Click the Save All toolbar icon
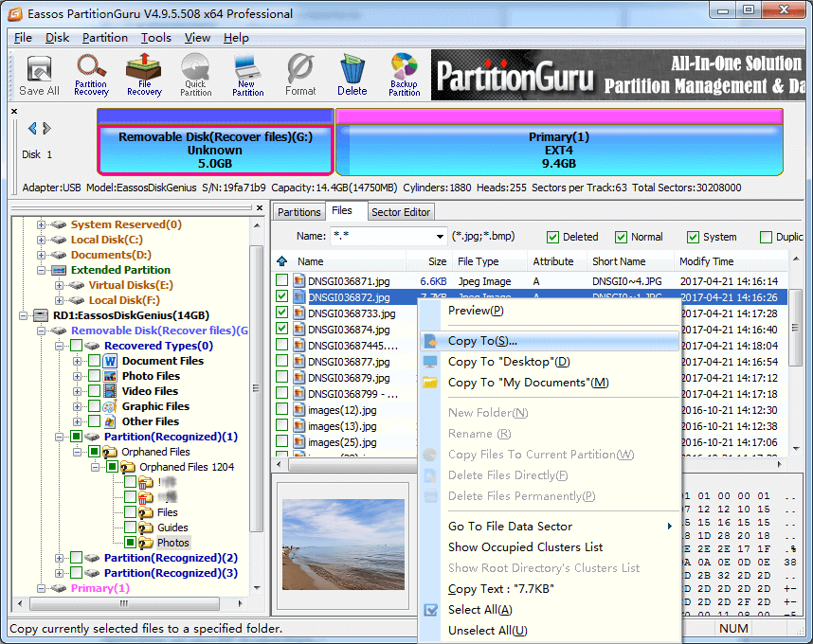This screenshot has height=644, width=813. coord(40,76)
